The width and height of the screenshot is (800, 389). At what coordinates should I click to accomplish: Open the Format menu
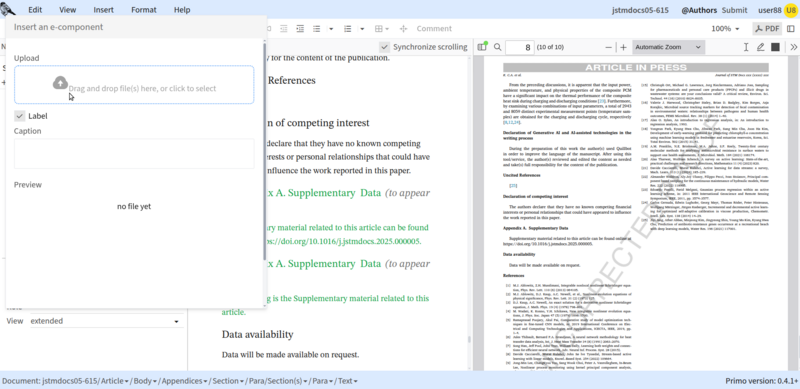pyautogui.click(x=144, y=10)
